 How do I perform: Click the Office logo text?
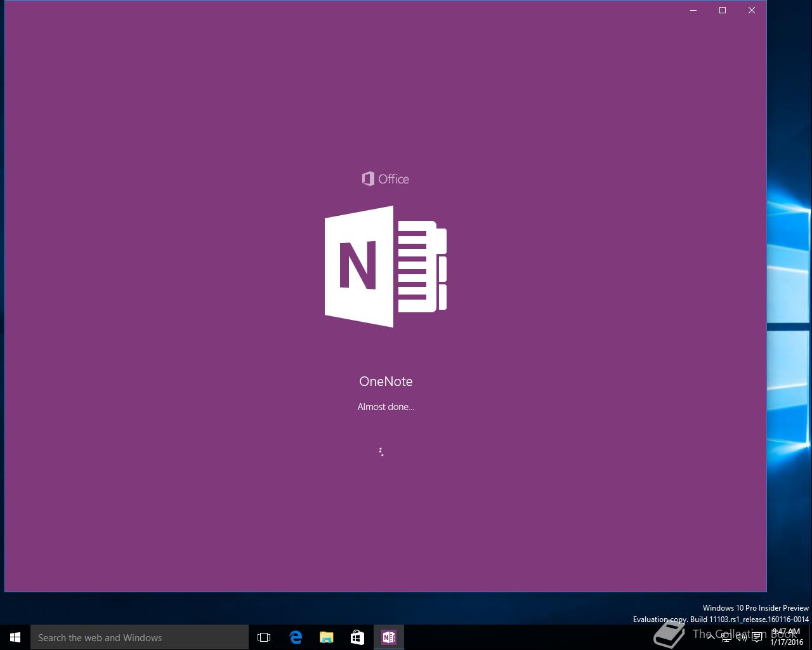point(386,179)
